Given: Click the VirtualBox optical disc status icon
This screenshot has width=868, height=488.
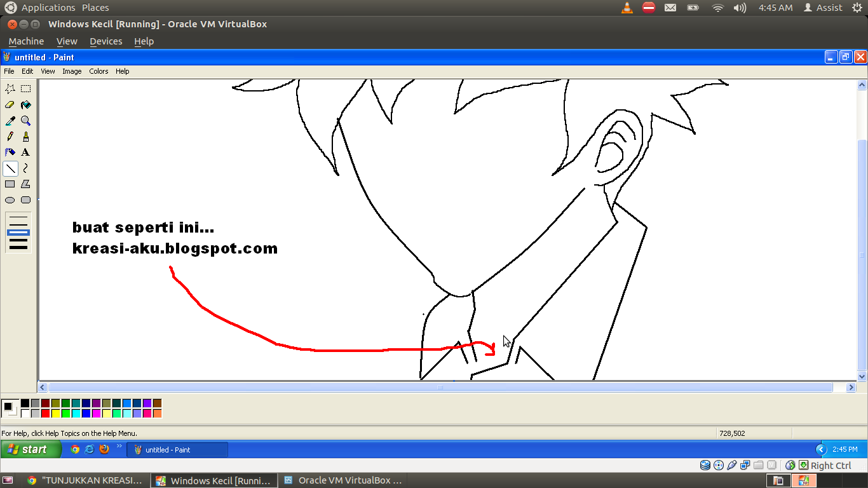Looking at the screenshot, I should 719,465.
